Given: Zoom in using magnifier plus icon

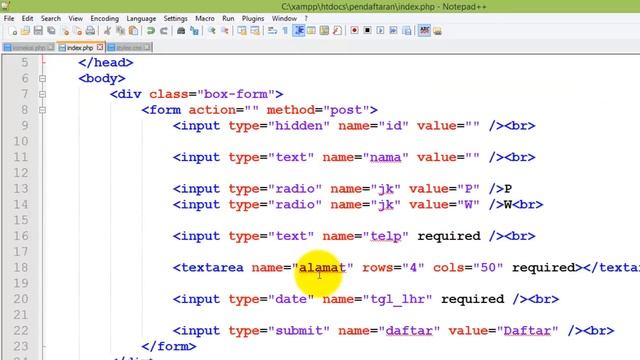Looking at the screenshot, I should click(x=211, y=31).
